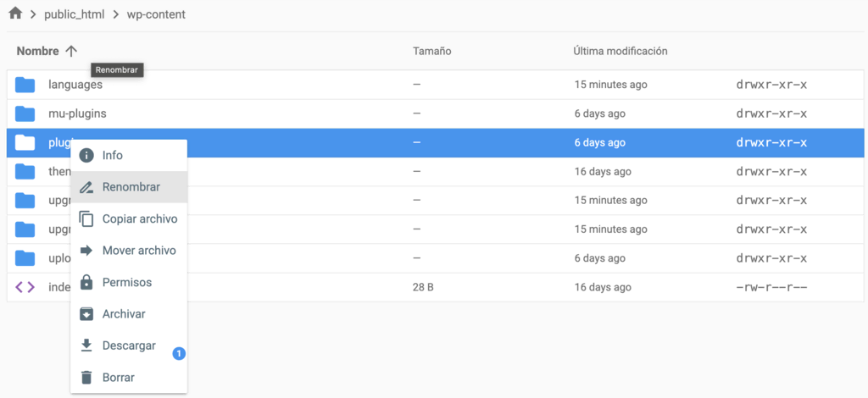Sort by Tamaño column header
The width and height of the screenshot is (868, 398).
(431, 52)
